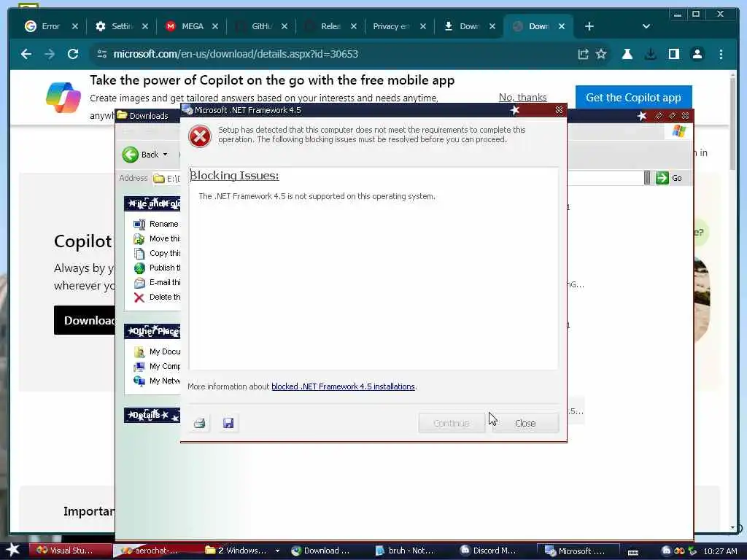Bookmark this page with the star icon
The width and height of the screenshot is (747, 560).
point(601,54)
